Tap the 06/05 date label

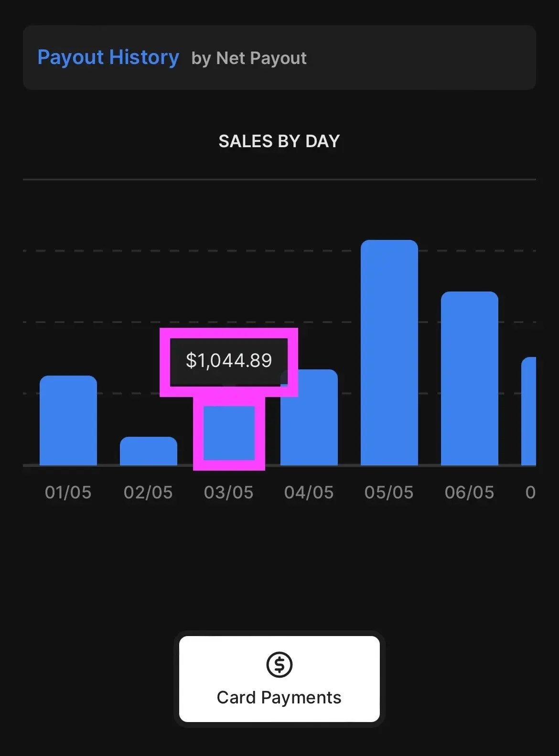coord(470,492)
